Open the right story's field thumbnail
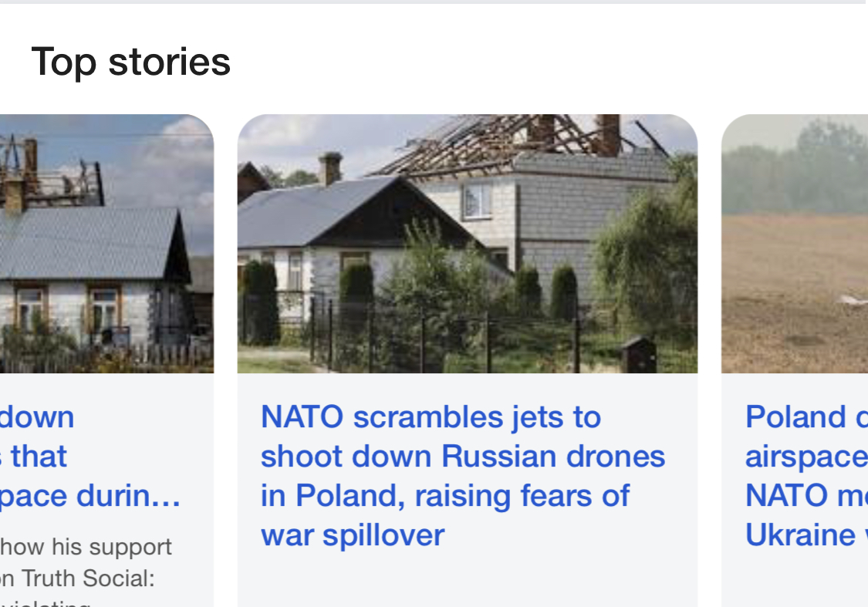 795,244
